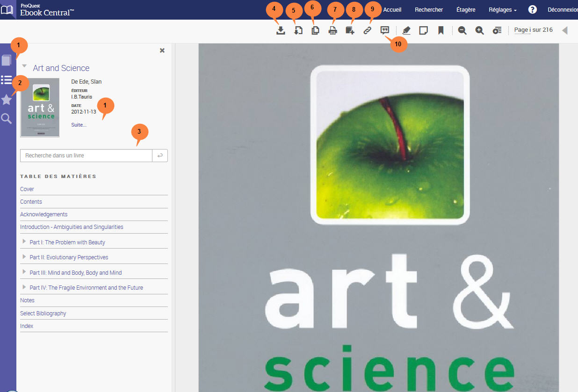The height and width of the screenshot is (392, 578).
Task: Click the Ebook Central logo
Action: [x=37, y=9]
